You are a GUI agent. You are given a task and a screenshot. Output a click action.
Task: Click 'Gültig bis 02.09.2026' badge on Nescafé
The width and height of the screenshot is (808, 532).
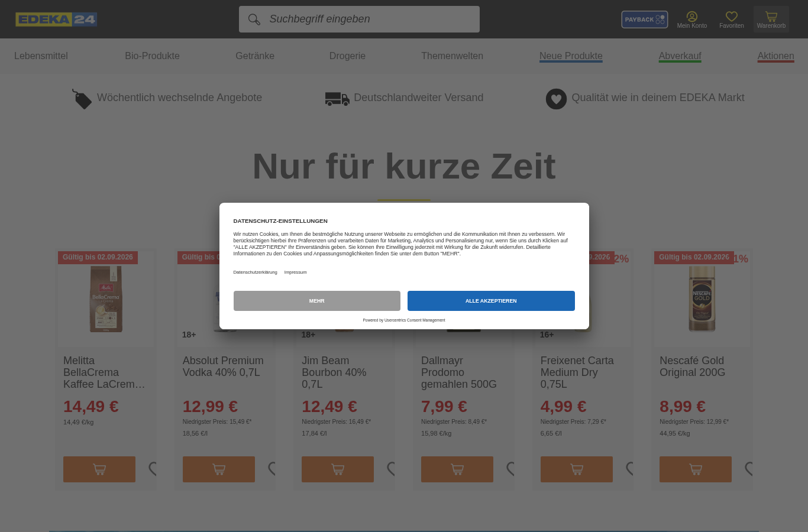(694, 257)
